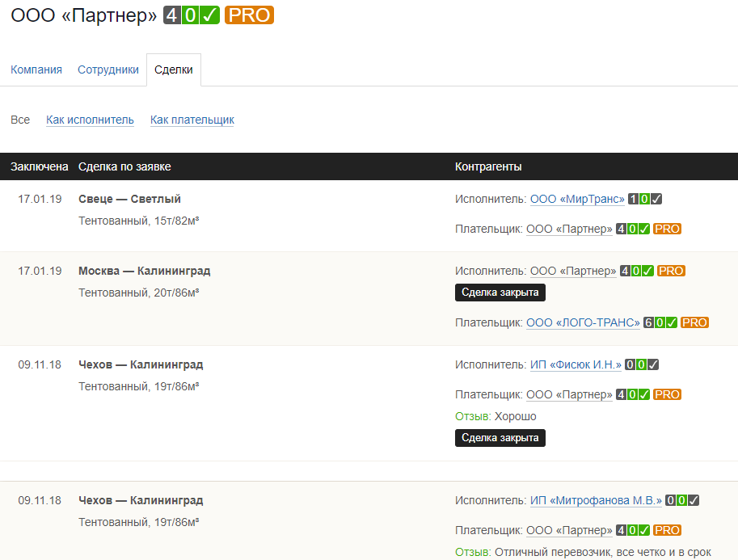Open the ООО «МирТранс» company link
738x560 pixels.
tap(577, 200)
